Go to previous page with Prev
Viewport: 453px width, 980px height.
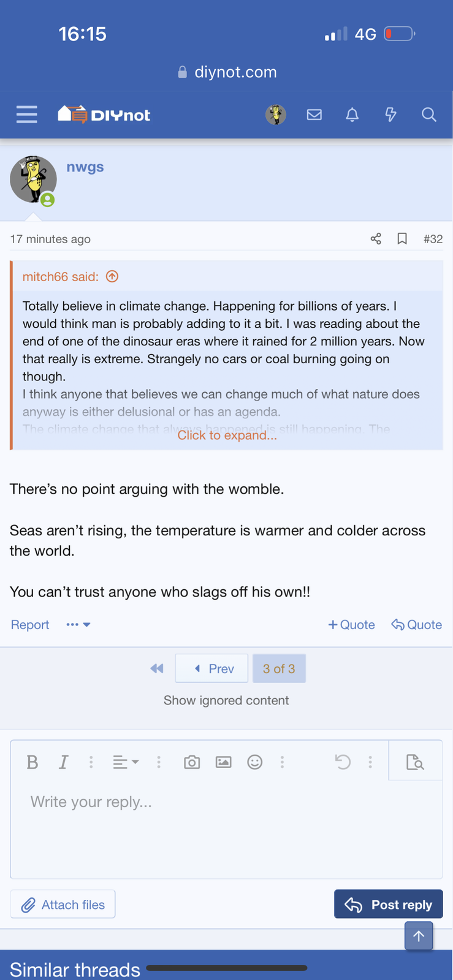pyautogui.click(x=211, y=668)
